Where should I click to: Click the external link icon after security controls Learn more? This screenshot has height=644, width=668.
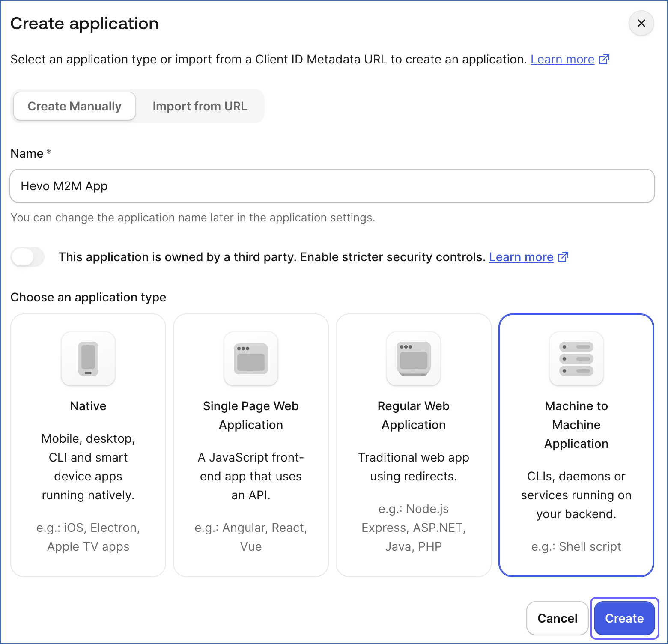[563, 256]
